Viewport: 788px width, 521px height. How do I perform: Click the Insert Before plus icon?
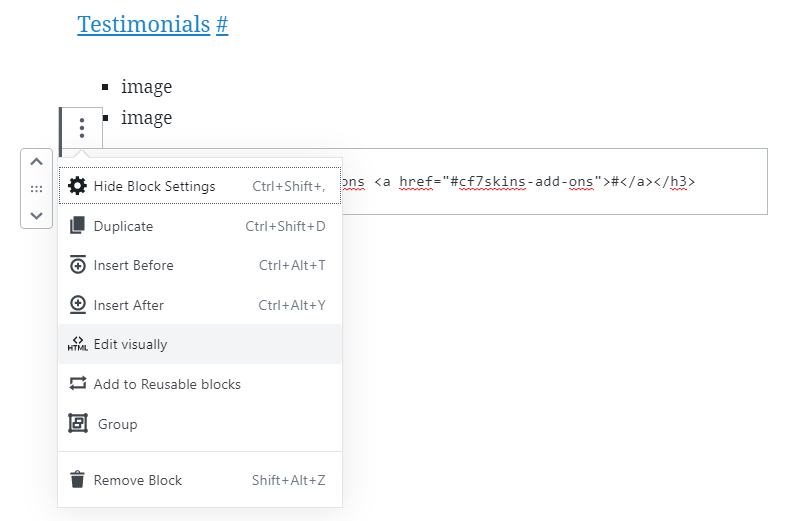77,265
